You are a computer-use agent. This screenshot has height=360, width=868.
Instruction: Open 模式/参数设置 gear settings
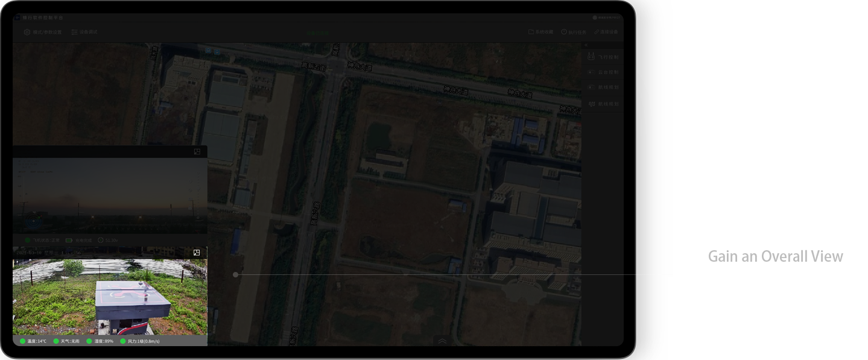(x=42, y=32)
